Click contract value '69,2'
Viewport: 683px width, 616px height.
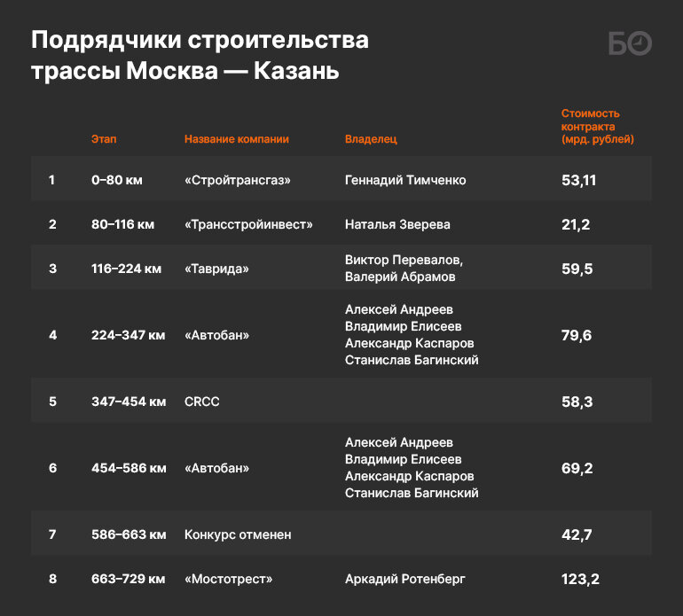point(577,468)
